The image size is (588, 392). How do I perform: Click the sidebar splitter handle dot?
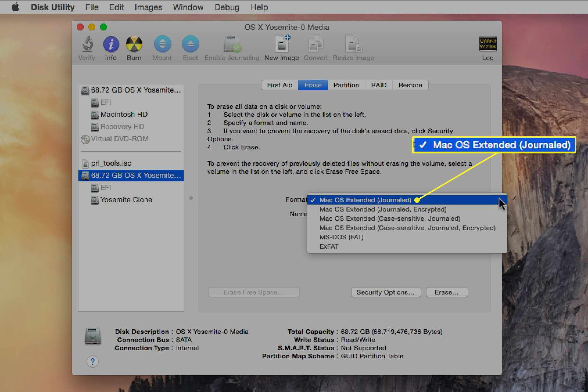[x=191, y=198]
